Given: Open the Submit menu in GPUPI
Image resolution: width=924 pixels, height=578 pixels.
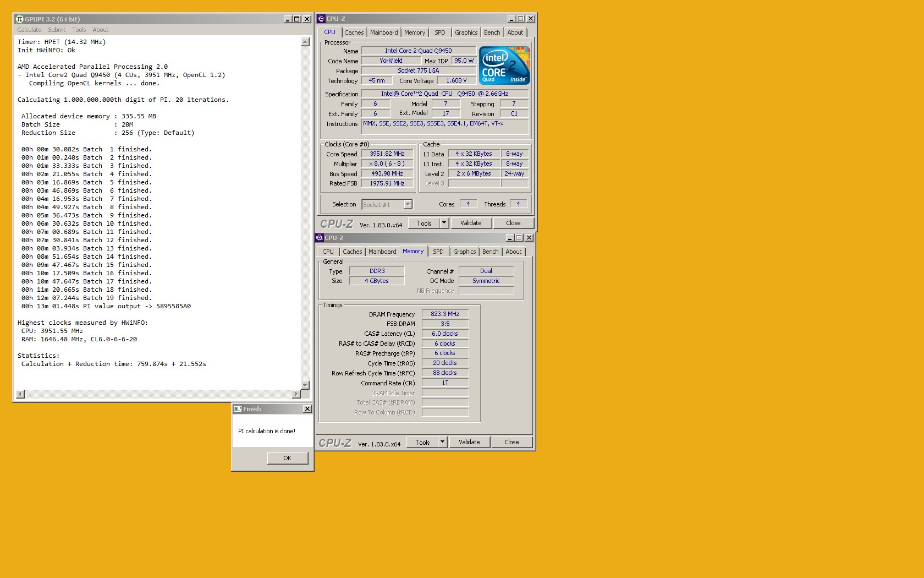Looking at the screenshot, I should coord(57,30).
